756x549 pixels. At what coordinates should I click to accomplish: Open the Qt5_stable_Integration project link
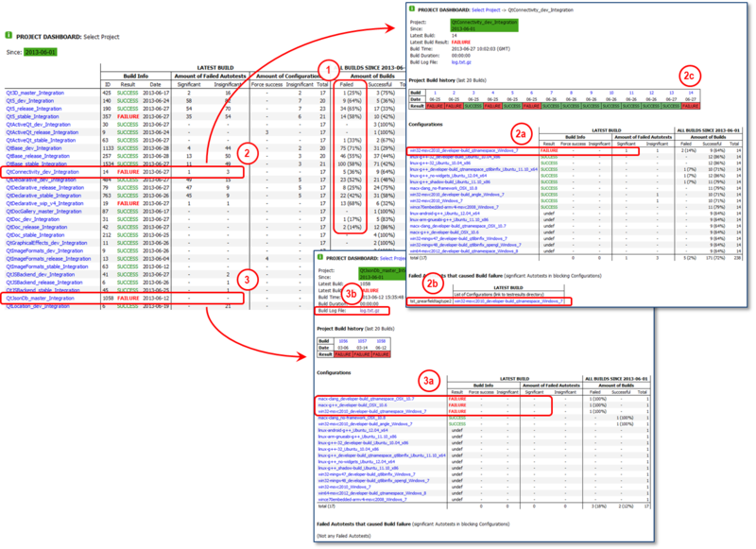click(35, 114)
